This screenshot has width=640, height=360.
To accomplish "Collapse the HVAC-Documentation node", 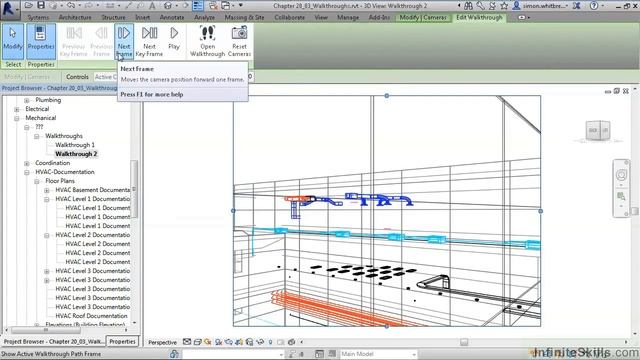I will pyautogui.click(x=27, y=172).
